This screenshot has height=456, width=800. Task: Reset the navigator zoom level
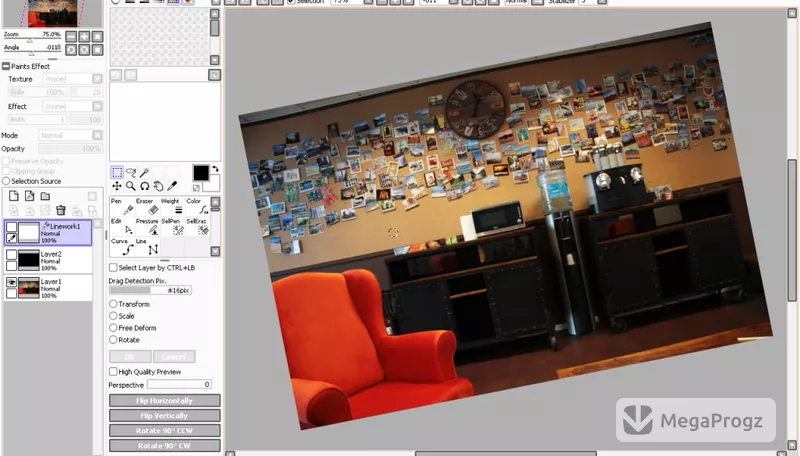point(97,36)
